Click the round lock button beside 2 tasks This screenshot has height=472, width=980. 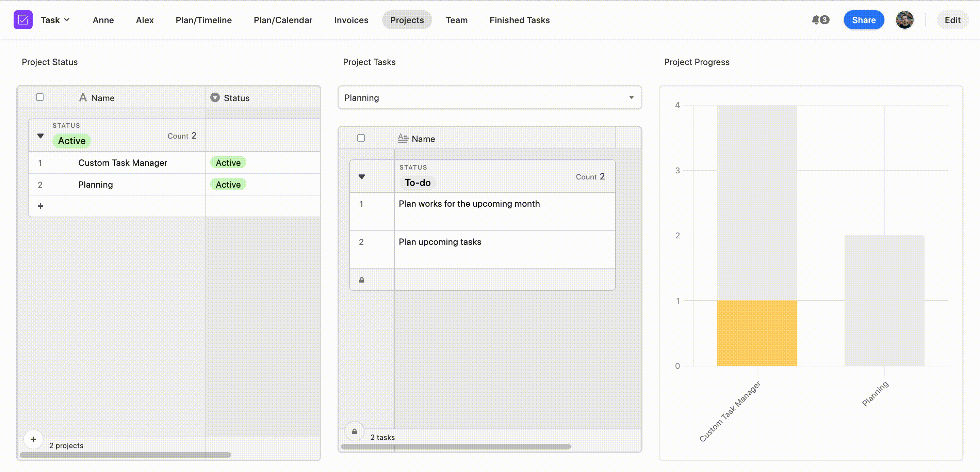pyautogui.click(x=354, y=431)
